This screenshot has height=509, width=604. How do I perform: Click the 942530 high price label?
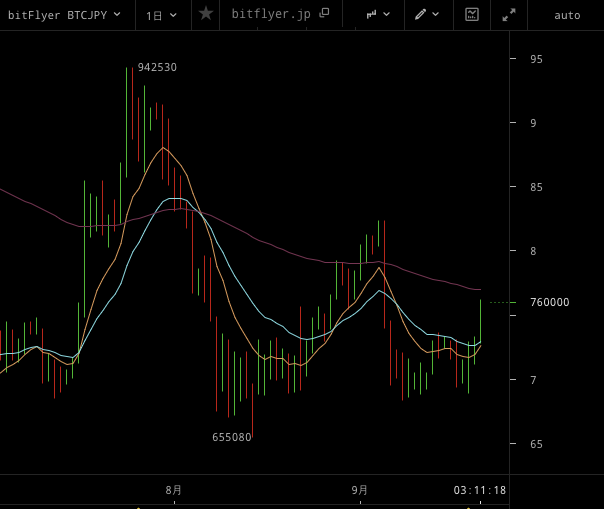tap(157, 67)
